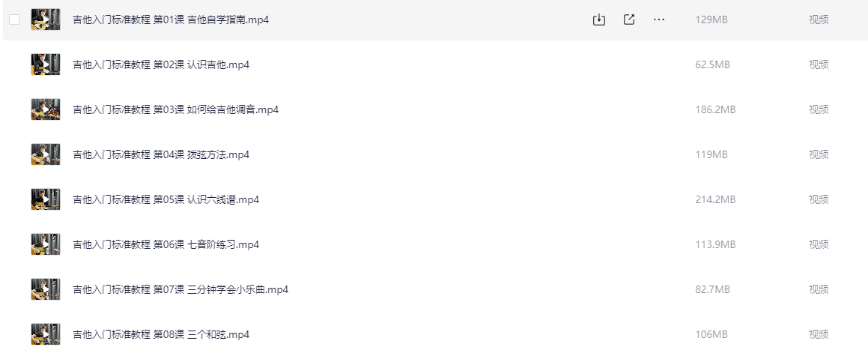Click the 第08课 三个和弦 thumbnail
868x362 pixels.
click(x=46, y=334)
